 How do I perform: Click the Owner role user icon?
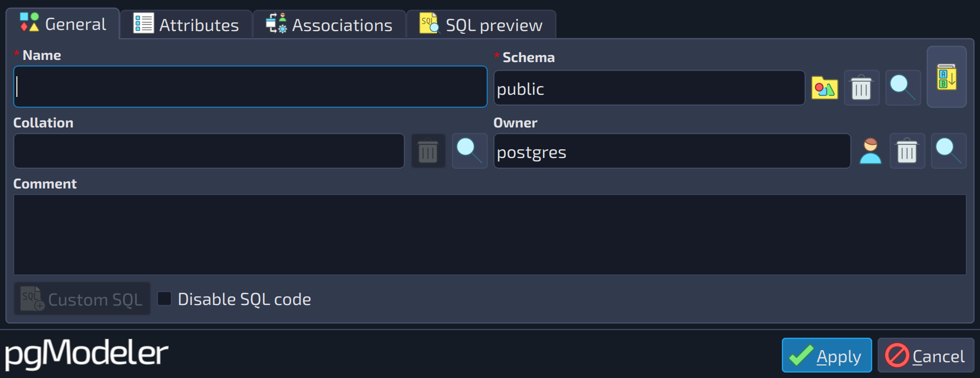point(870,151)
